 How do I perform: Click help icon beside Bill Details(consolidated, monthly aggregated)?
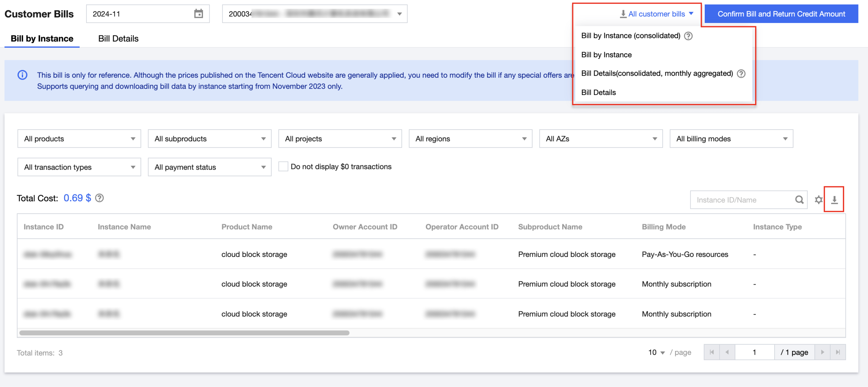(741, 73)
